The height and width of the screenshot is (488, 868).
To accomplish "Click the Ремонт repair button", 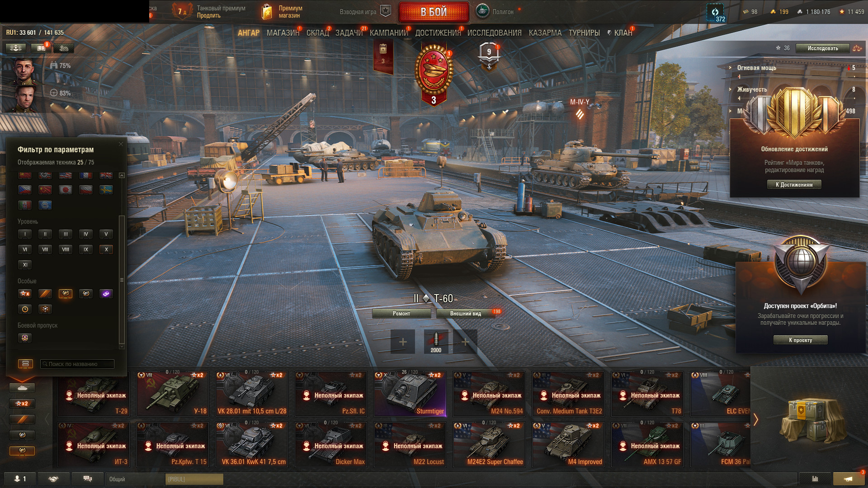I will tap(401, 313).
